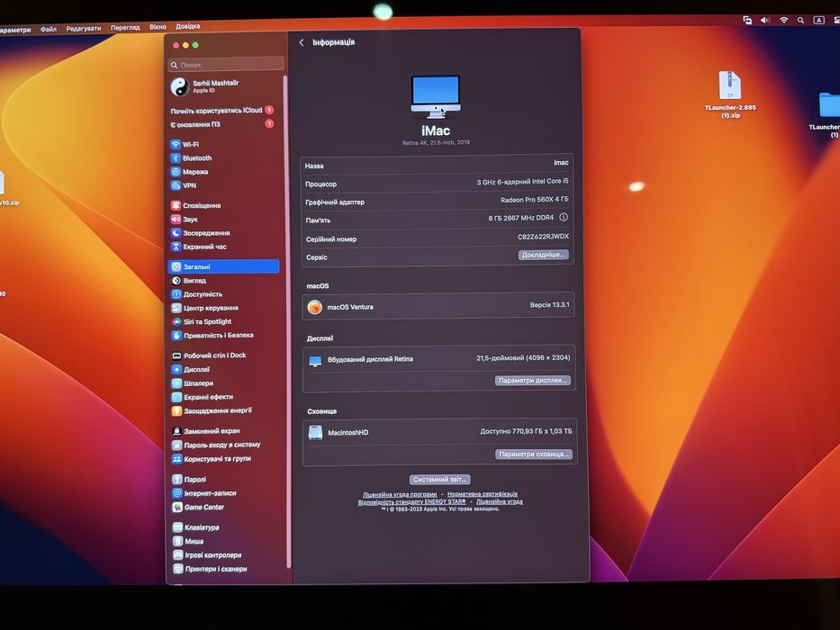840x630 pixels.
Task: Open Доступність accessibility settings
Action: (197, 294)
